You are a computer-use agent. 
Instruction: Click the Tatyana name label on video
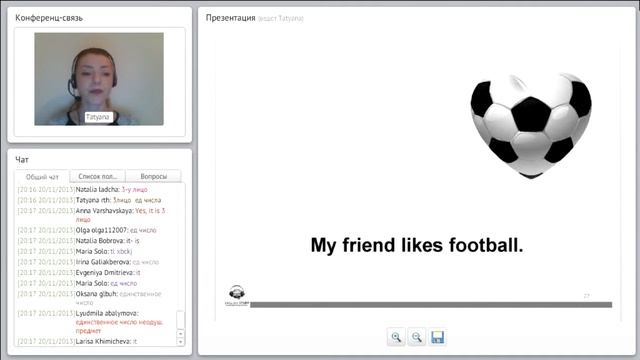pyautogui.click(x=98, y=117)
